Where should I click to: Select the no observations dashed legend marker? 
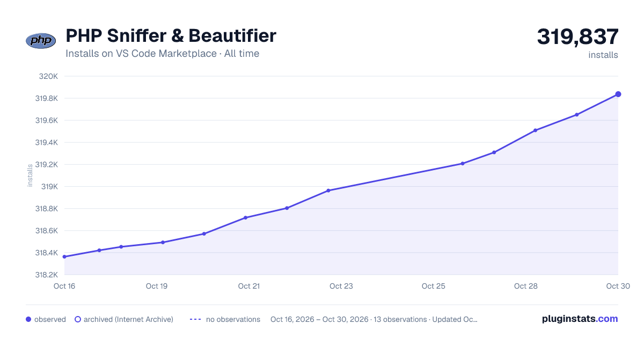click(195, 319)
